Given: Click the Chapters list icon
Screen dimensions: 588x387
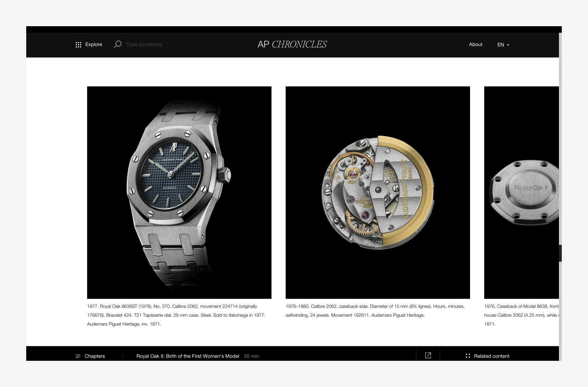Looking at the screenshot, I should (x=78, y=356).
